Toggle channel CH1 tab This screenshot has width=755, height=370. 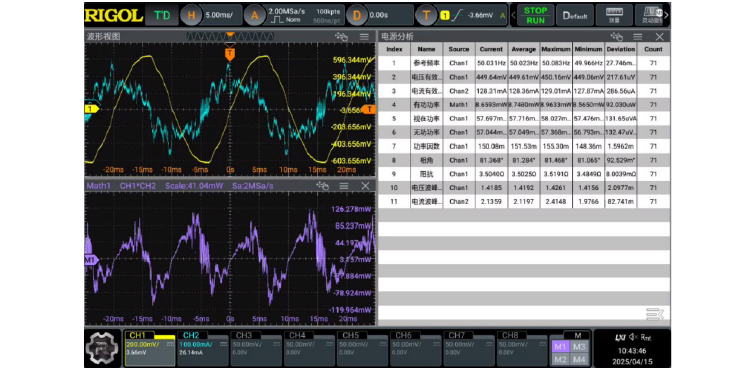[x=149, y=348]
